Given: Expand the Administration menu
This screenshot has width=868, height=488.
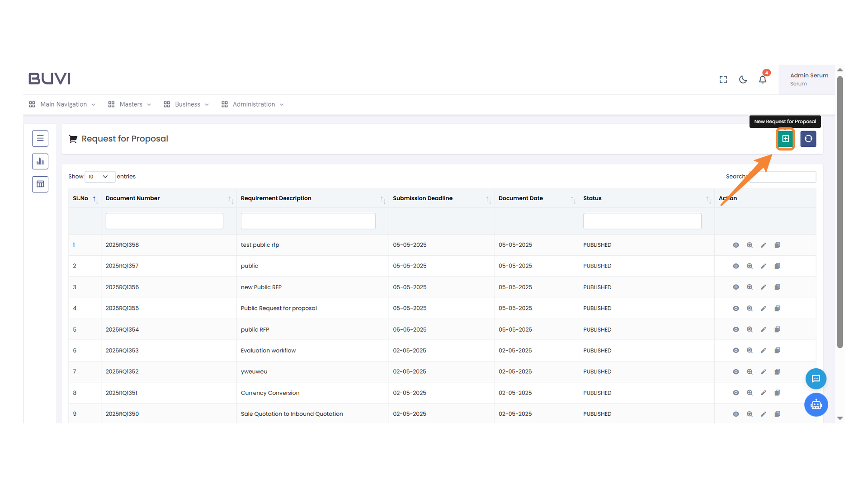Looking at the screenshot, I should [x=253, y=104].
